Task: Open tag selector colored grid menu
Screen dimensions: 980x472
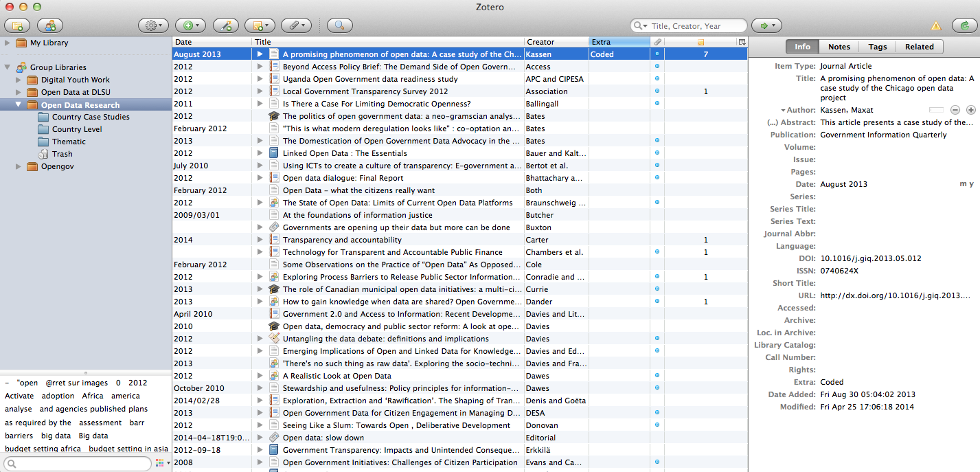Action: pyautogui.click(x=161, y=464)
